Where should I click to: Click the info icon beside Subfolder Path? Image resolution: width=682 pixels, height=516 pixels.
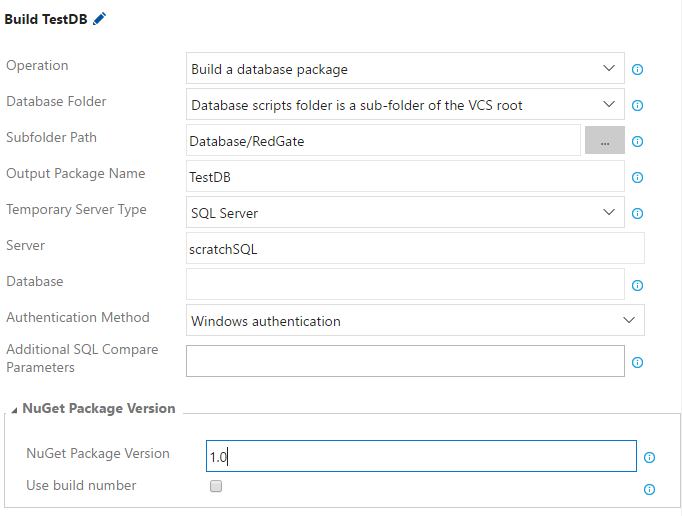point(637,142)
